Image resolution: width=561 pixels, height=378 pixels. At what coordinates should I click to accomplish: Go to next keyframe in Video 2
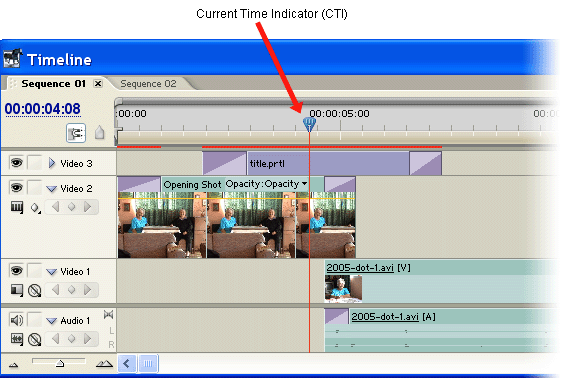87,207
